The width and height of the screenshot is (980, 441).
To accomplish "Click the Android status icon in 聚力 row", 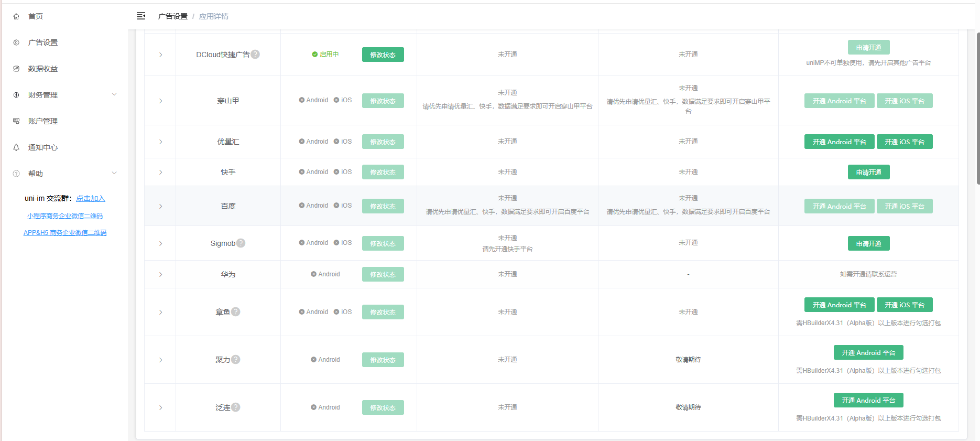I will (x=313, y=359).
